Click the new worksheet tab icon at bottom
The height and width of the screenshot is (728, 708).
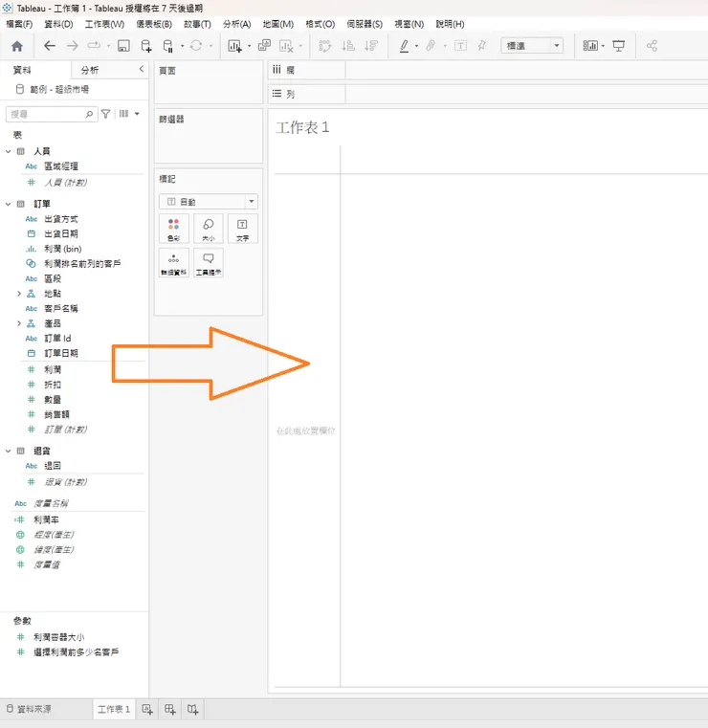(x=147, y=709)
